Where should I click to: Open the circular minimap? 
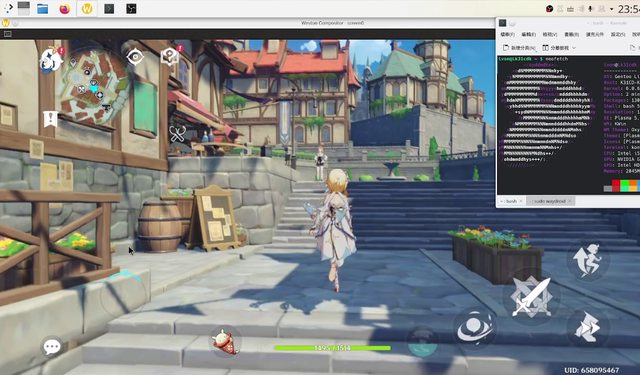click(93, 87)
